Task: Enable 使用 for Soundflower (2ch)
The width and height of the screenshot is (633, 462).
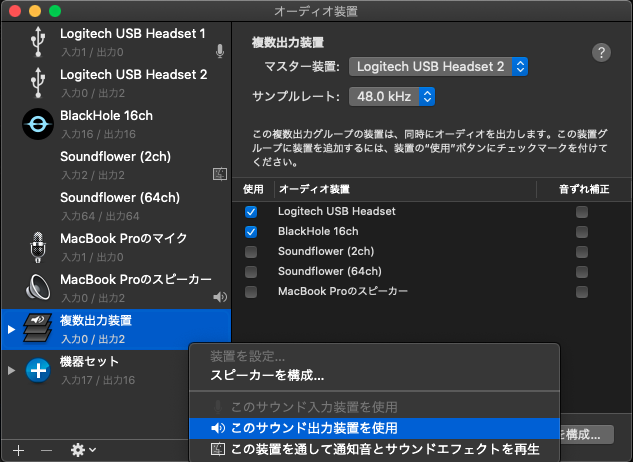Action: click(x=251, y=252)
